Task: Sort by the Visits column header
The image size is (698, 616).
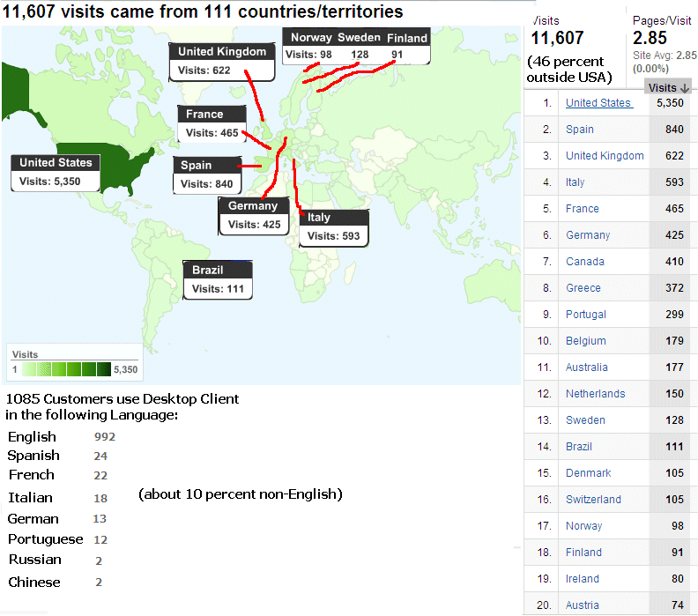Action: 668,87
